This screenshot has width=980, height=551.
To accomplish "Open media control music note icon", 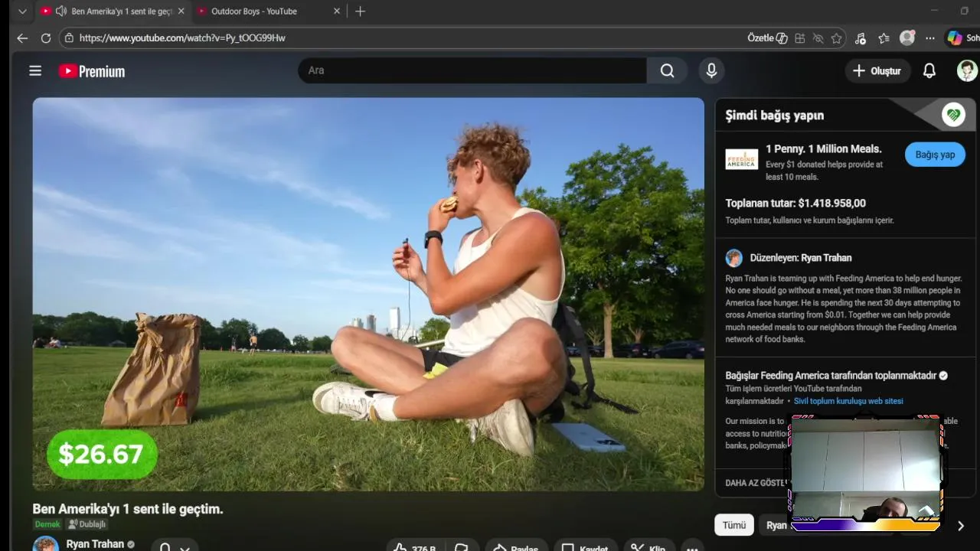I will coord(861,37).
